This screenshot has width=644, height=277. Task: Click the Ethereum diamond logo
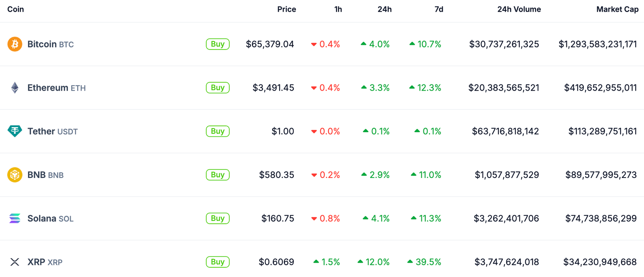point(15,87)
